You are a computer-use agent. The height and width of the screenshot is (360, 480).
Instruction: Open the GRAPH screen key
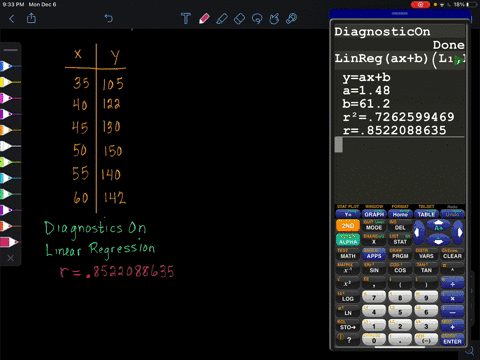pos(374,214)
